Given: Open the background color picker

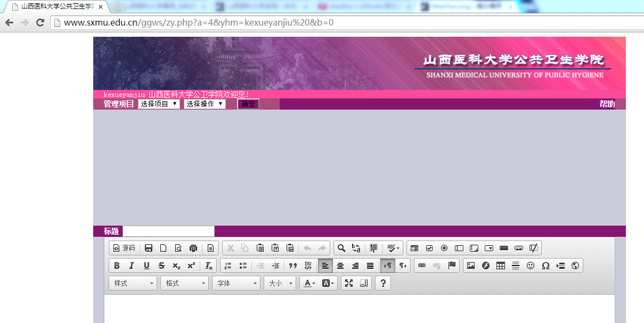Looking at the screenshot, I should pyautogui.click(x=328, y=283).
